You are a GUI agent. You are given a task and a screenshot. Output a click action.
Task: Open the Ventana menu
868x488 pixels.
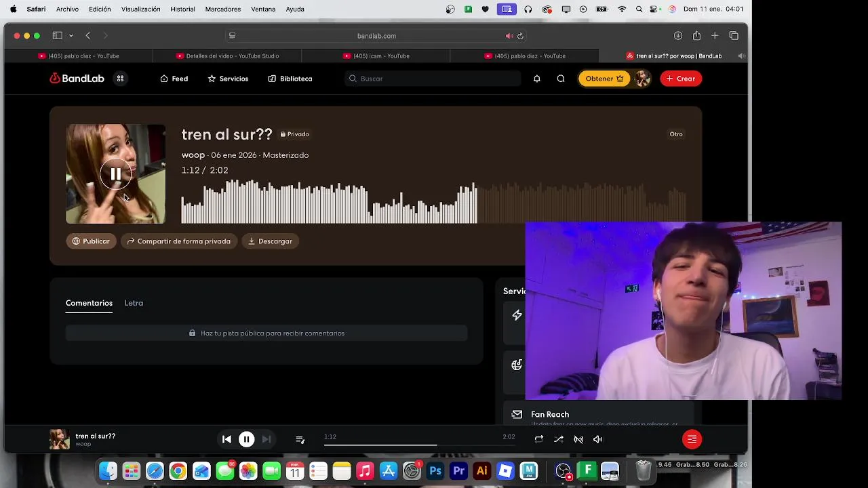[x=263, y=9]
